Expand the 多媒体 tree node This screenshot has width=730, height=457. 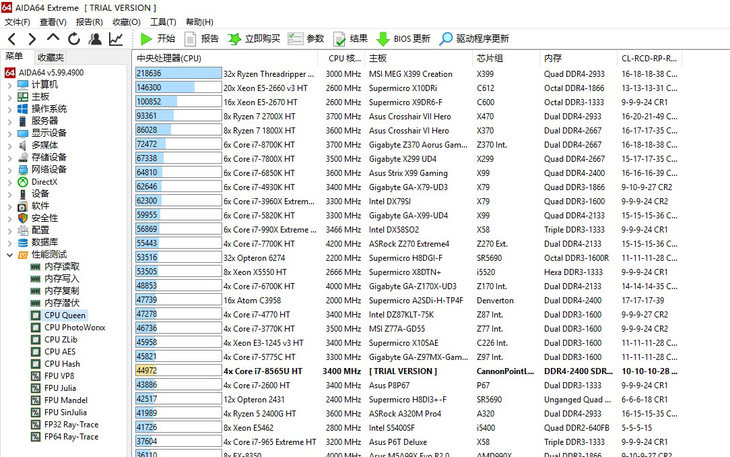tap(10, 145)
